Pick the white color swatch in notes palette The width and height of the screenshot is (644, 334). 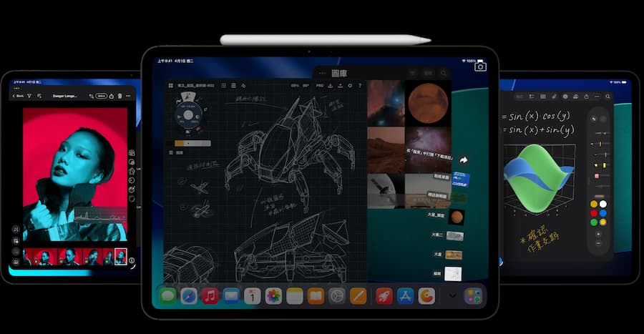(x=603, y=204)
